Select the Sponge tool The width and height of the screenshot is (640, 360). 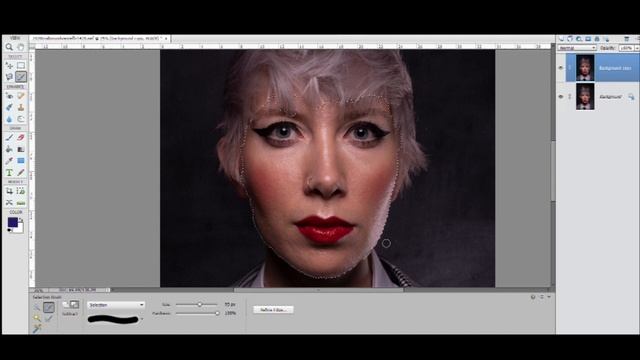click(21, 119)
